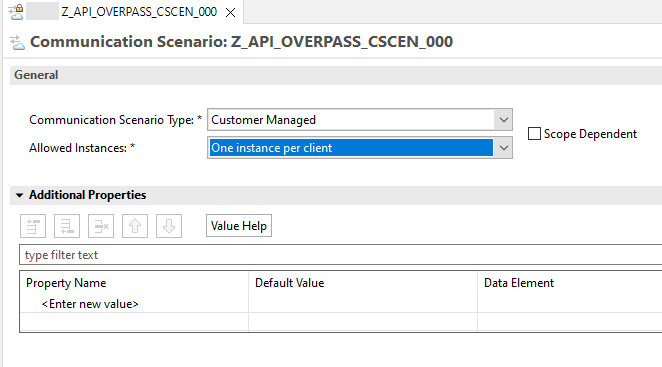Viewport: 662px width, 367px height.
Task: Close the Z_API_OVERPASS_CSCEN_000 editor tab
Action: pos(230,13)
